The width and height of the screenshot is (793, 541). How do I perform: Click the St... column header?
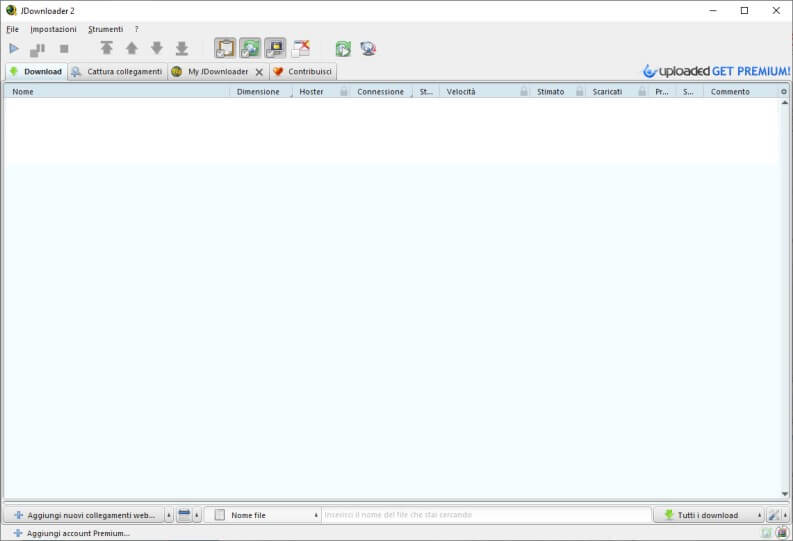tap(426, 92)
